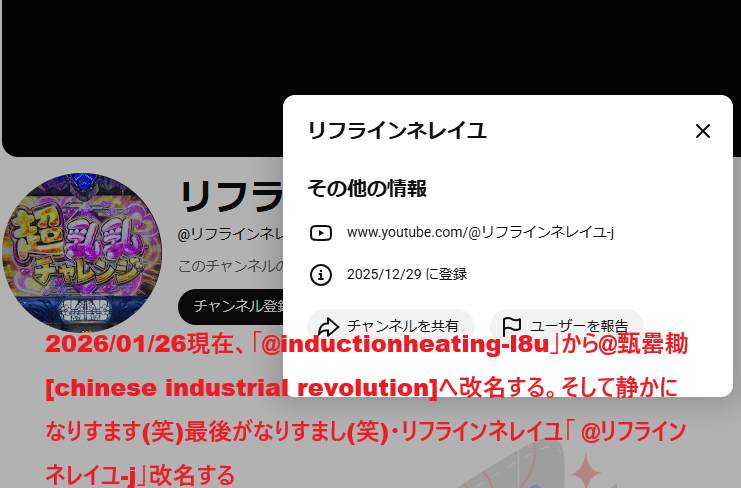Close the リフラインネレイユ info dialog
The width and height of the screenshot is (741, 488).
[x=703, y=131]
